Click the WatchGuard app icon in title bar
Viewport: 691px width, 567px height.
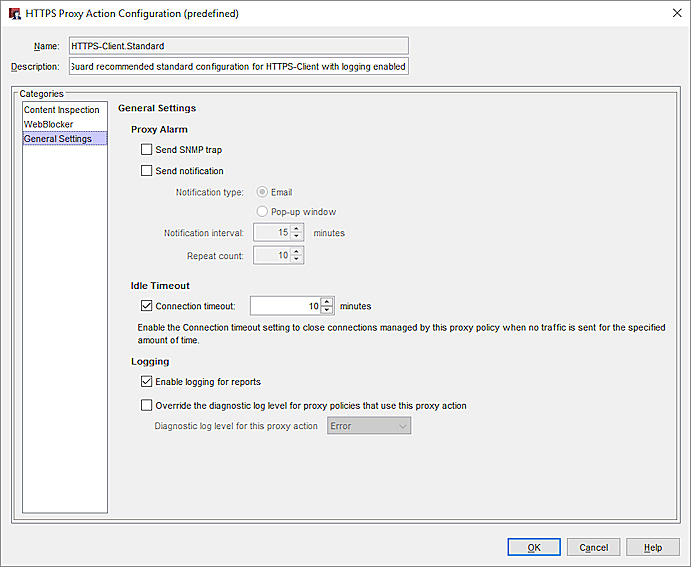[x=14, y=14]
